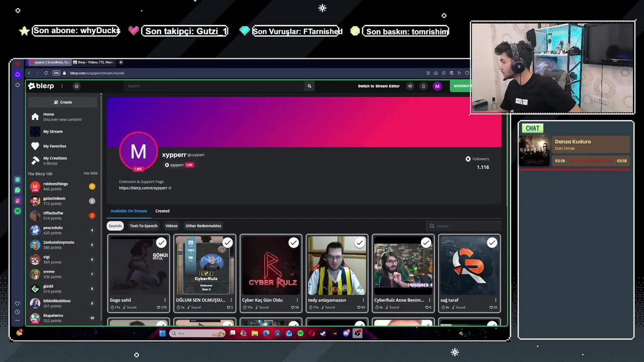Click Switch to Stream Editor
This screenshot has width=644, height=362.
click(379, 86)
